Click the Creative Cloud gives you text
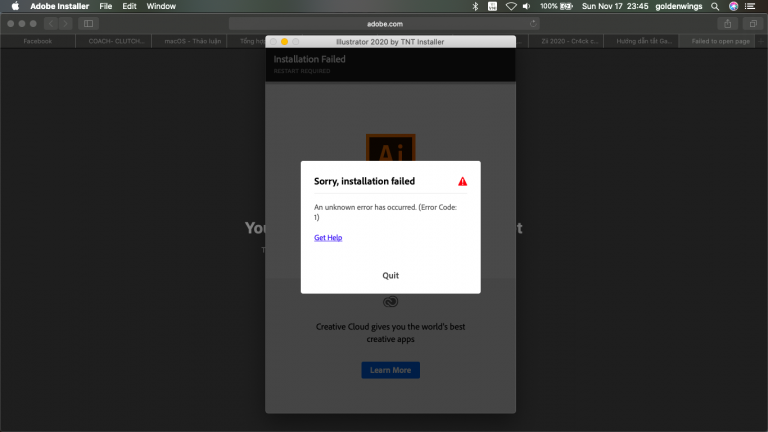Screen dimensions: 768x432 point(390,333)
